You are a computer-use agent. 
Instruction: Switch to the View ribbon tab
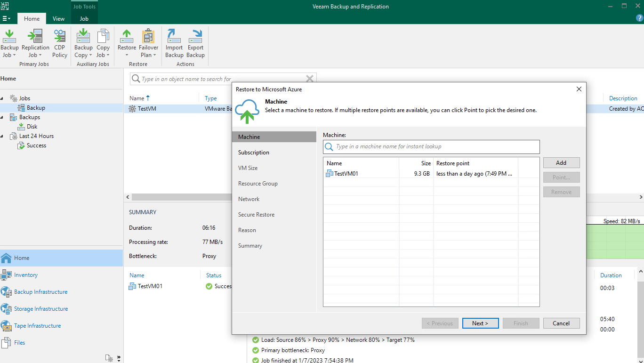tap(59, 19)
